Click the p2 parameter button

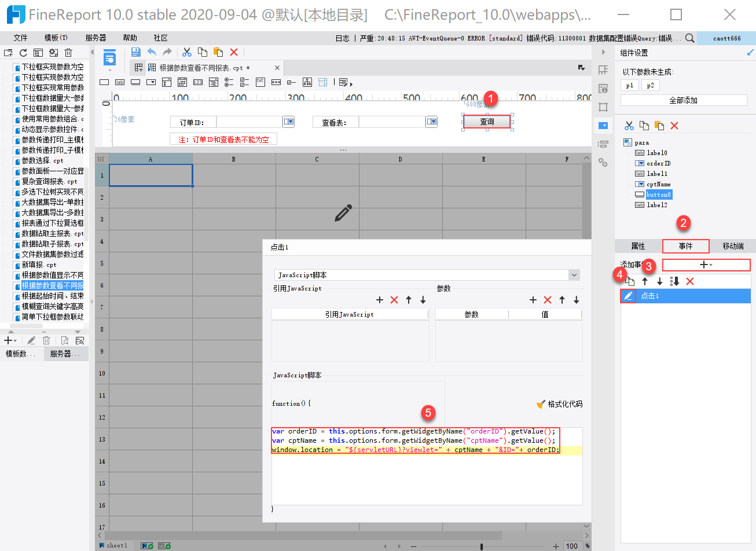pos(651,85)
